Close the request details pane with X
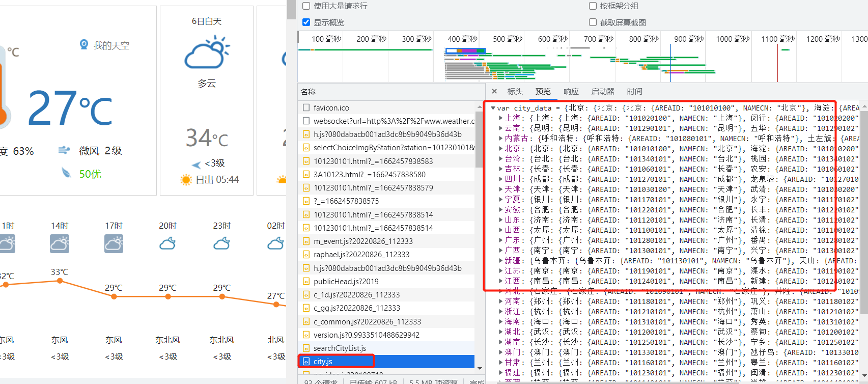The image size is (868, 384). (494, 92)
